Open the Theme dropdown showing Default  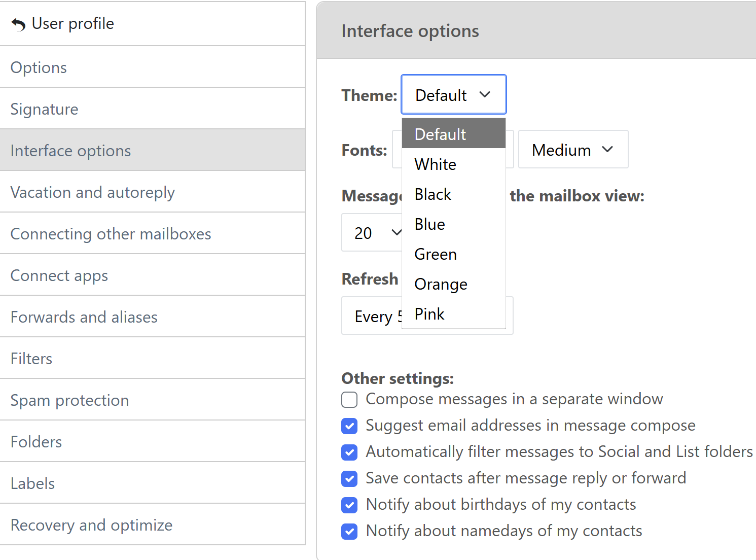[454, 95]
